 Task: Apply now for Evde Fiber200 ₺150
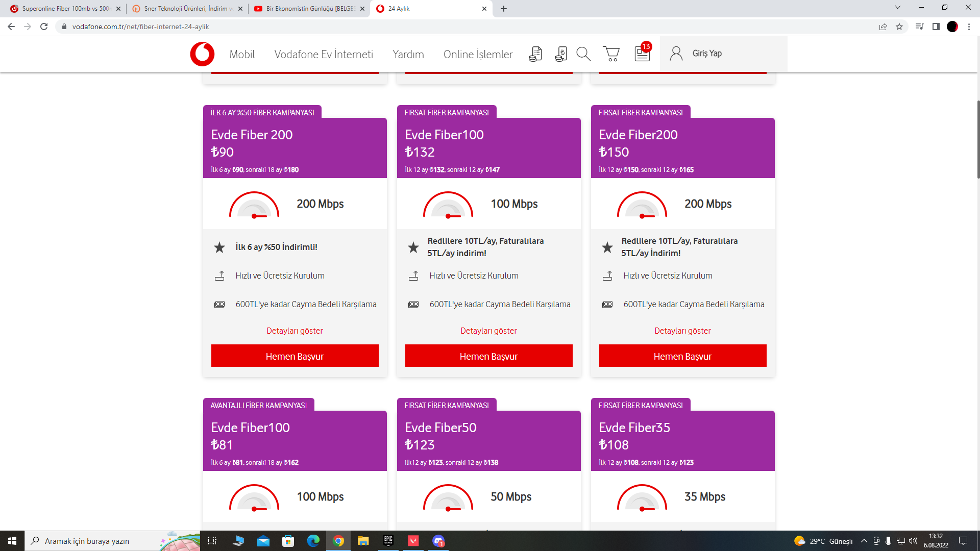tap(683, 356)
